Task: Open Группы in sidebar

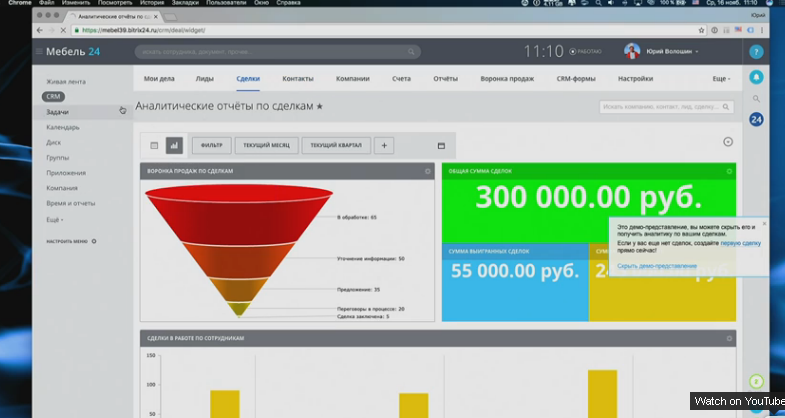Action: (x=58, y=158)
